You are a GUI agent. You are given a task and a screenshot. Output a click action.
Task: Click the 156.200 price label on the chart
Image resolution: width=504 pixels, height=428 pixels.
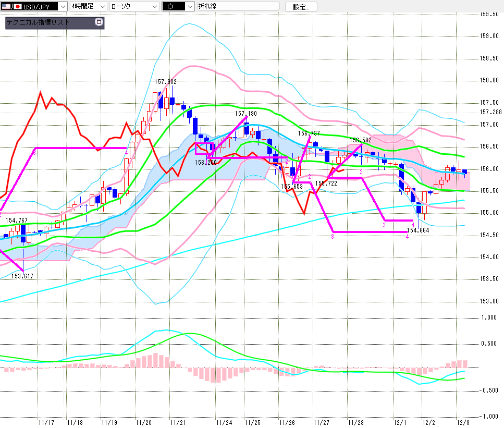206,162
